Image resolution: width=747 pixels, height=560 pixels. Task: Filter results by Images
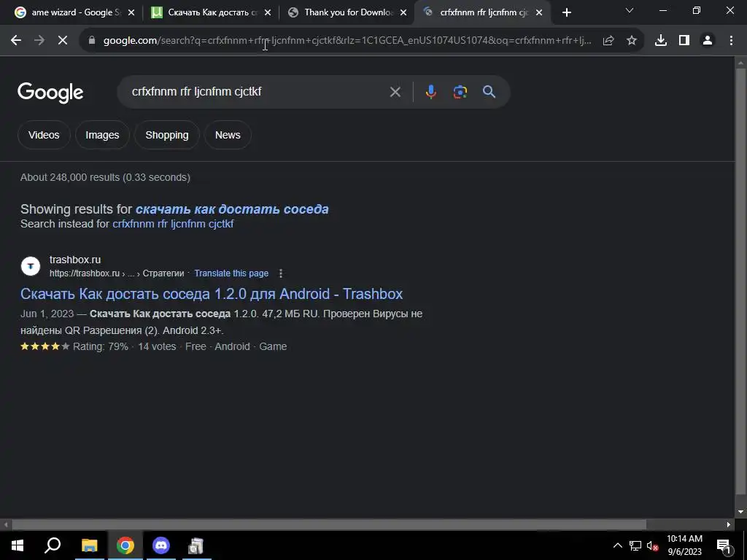[x=102, y=135]
